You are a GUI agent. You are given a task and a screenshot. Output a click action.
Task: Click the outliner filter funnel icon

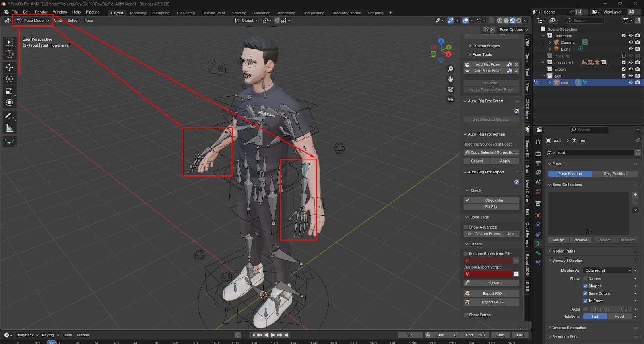point(625,20)
